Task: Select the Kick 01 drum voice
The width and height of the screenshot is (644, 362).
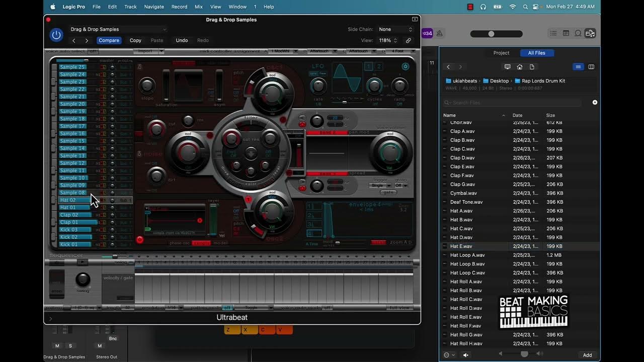Action: (75, 244)
